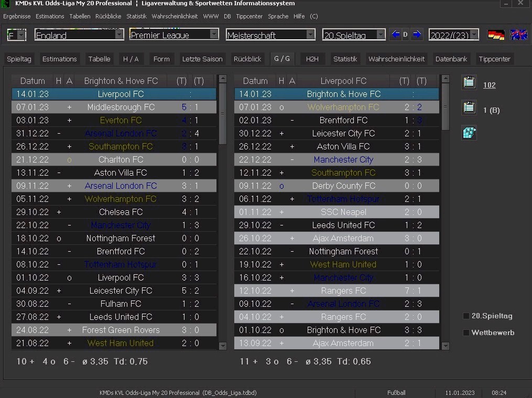The image size is (532, 398).
Task: Switch to the Tippcenter tab
Action: 494,59
